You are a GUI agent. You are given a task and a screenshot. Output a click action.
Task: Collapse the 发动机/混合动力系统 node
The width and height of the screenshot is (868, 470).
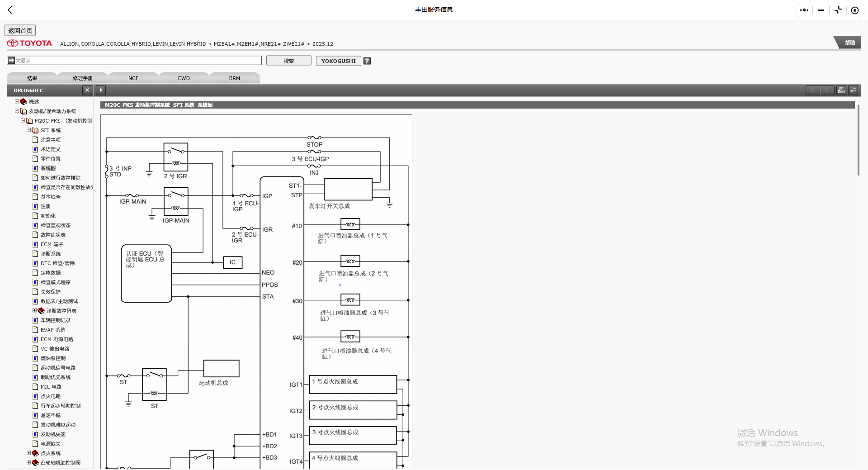[x=17, y=111]
